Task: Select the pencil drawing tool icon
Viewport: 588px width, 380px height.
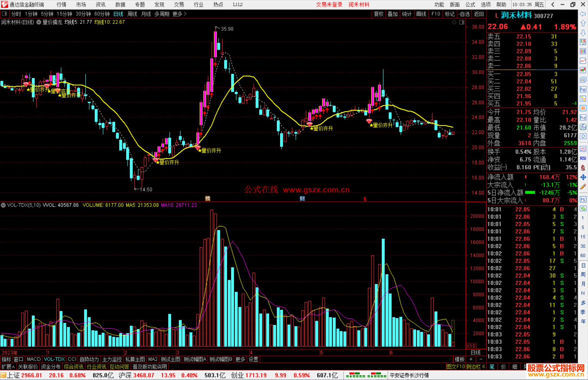Action: [583, 187]
